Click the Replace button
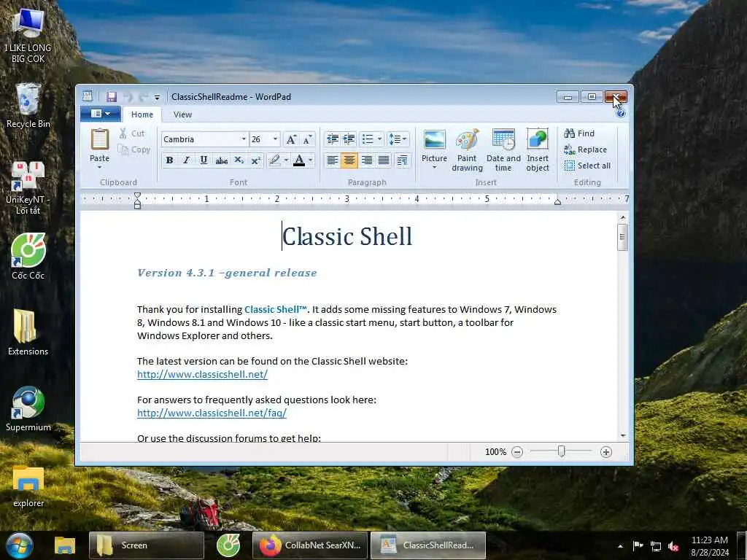The height and width of the screenshot is (560, 747). [585, 149]
